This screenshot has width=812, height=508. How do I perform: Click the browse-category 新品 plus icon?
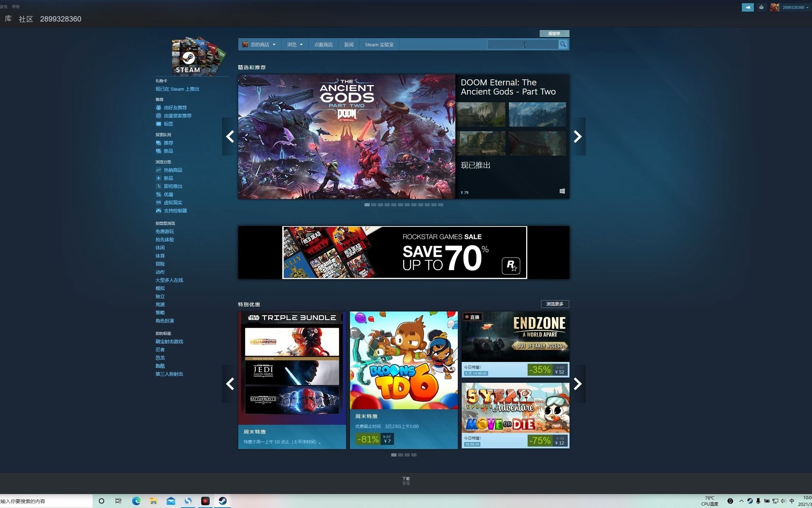coord(159,178)
